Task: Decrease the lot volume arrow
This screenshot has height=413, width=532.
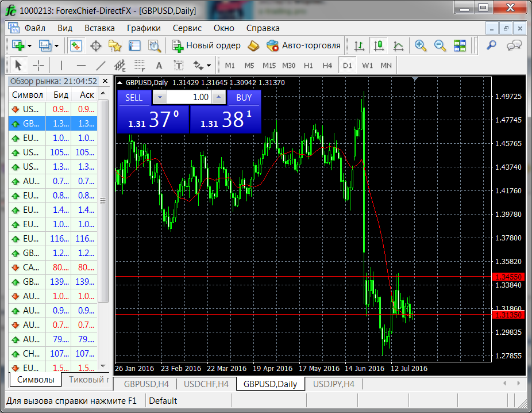Action: tap(160, 97)
